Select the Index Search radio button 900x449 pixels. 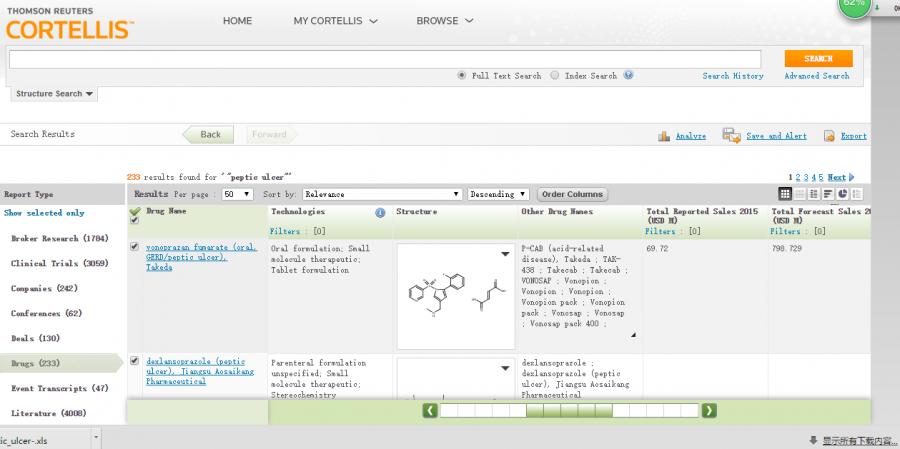coord(554,75)
